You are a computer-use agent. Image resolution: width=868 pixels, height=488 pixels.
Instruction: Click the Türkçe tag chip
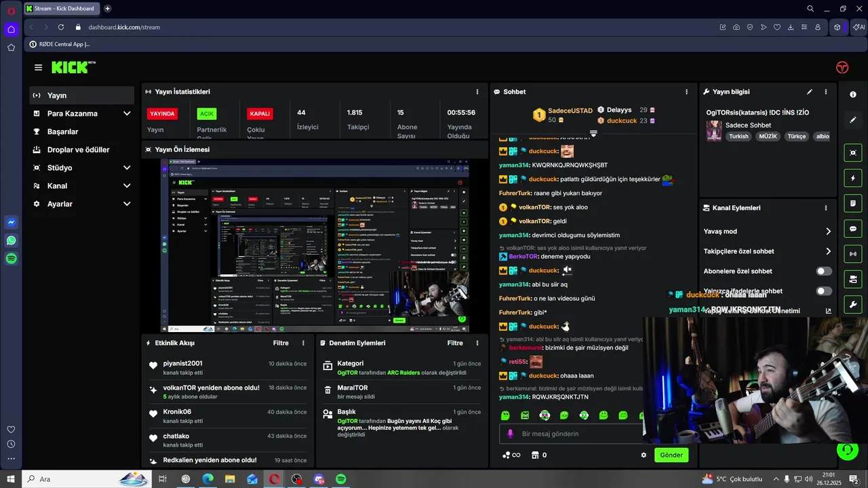(797, 136)
